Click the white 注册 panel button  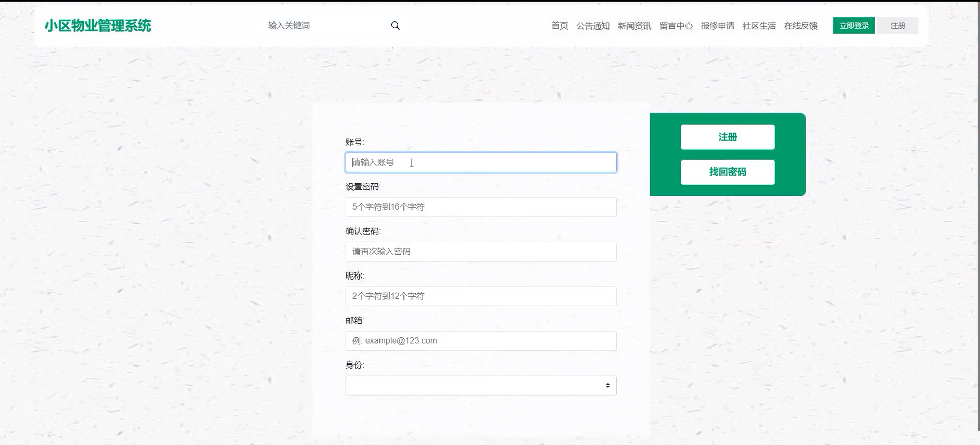[x=727, y=137]
